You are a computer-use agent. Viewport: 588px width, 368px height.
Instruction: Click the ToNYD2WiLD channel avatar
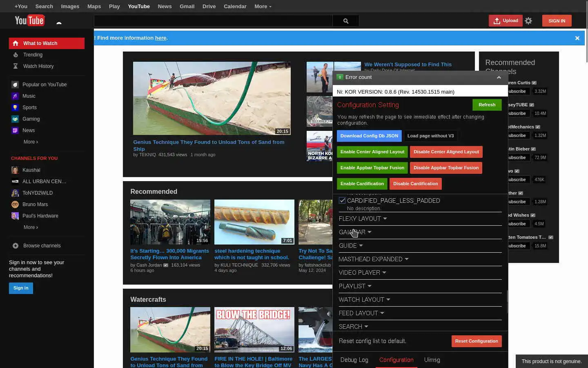coord(15,193)
